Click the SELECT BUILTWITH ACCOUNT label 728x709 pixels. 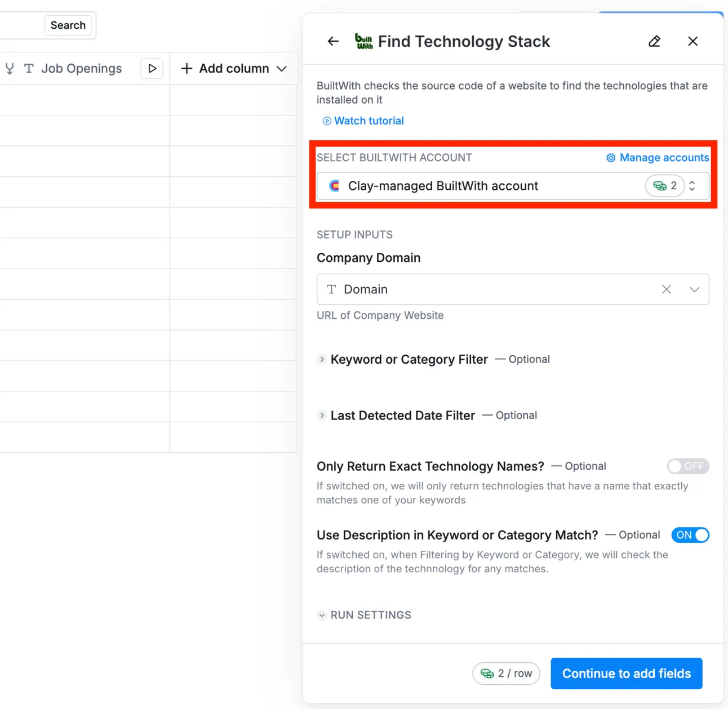[x=394, y=158]
